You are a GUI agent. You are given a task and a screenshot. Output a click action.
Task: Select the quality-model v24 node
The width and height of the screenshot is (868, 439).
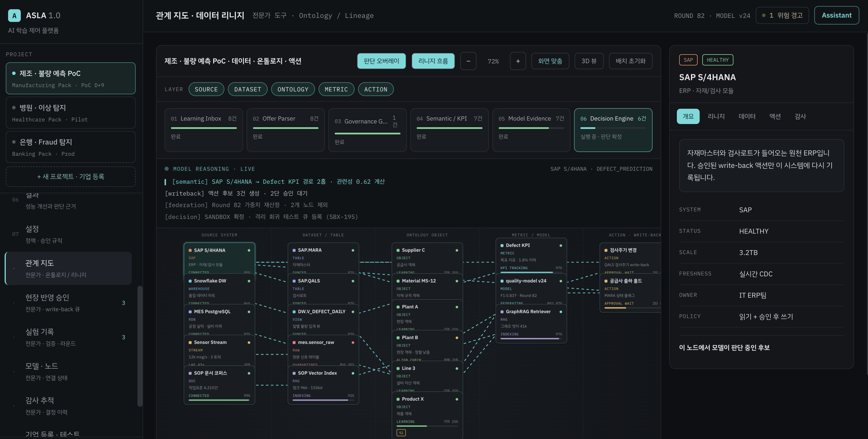(x=531, y=289)
